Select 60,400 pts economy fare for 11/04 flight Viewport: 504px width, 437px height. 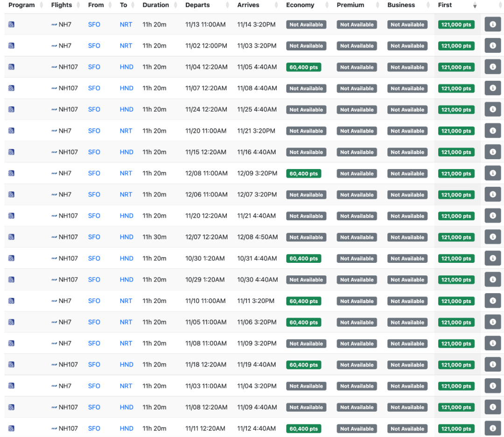[303, 67]
